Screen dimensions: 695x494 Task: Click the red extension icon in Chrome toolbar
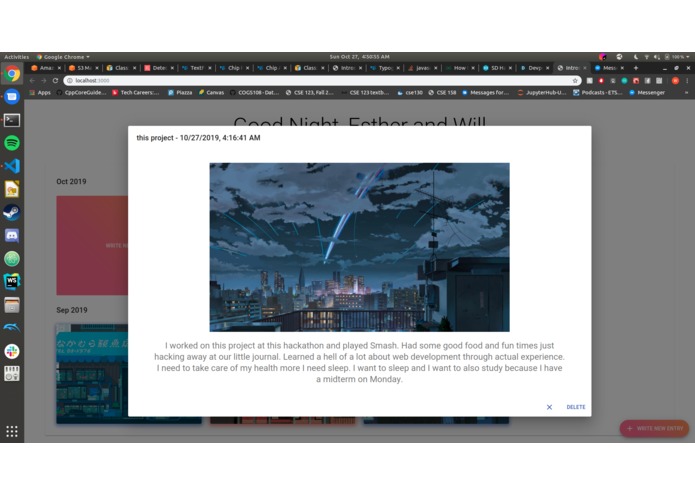[601, 81]
